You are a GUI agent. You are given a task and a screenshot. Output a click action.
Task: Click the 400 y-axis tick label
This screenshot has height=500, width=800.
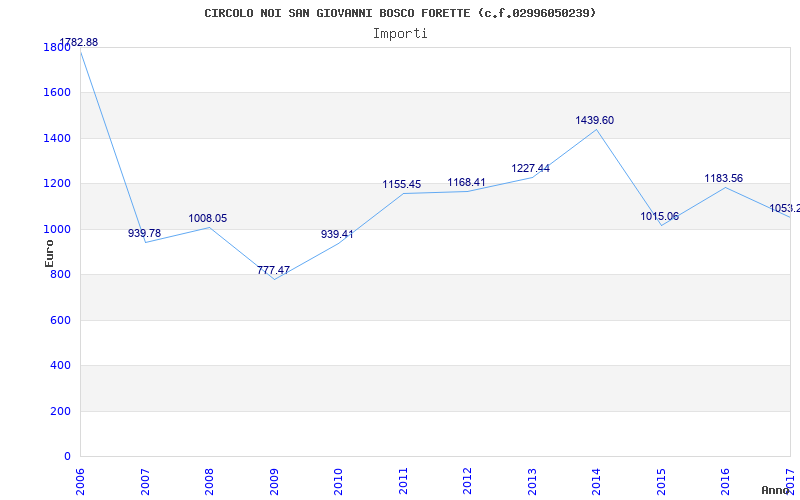(60, 366)
